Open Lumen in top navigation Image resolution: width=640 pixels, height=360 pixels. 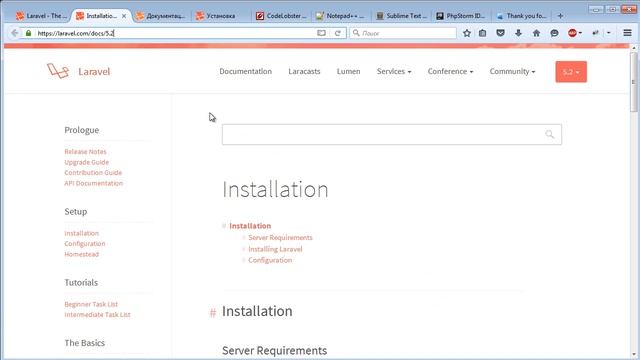(x=349, y=71)
